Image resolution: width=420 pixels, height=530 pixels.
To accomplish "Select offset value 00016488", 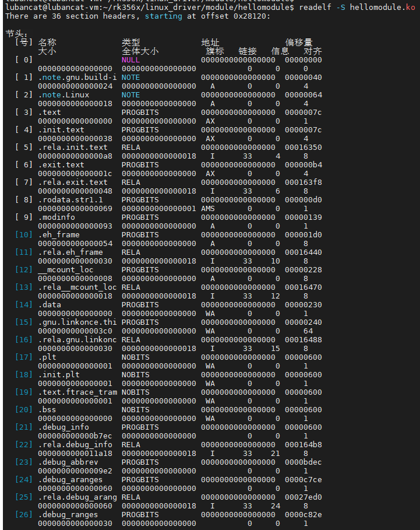I will pyautogui.click(x=303, y=340).
